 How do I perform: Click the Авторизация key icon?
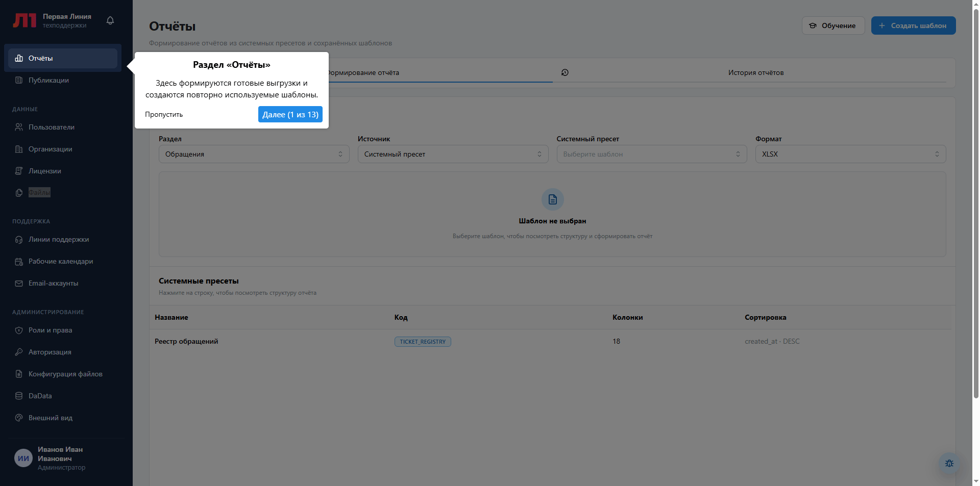pyautogui.click(x=19, y=352)
